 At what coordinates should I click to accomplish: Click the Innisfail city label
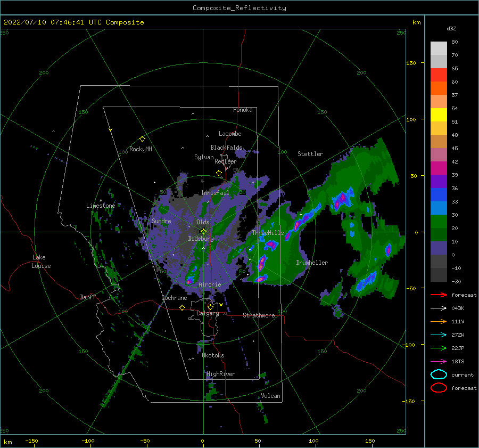tap(215, 193)
